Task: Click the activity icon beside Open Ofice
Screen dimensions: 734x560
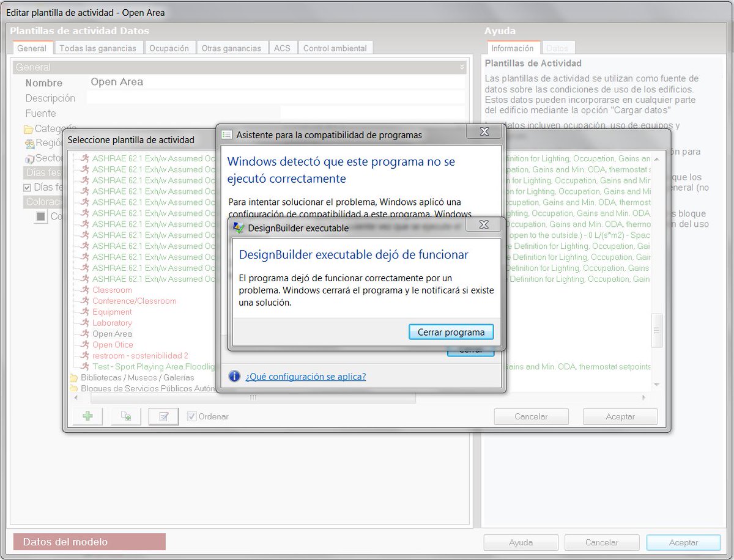Action: pos(85,345)
